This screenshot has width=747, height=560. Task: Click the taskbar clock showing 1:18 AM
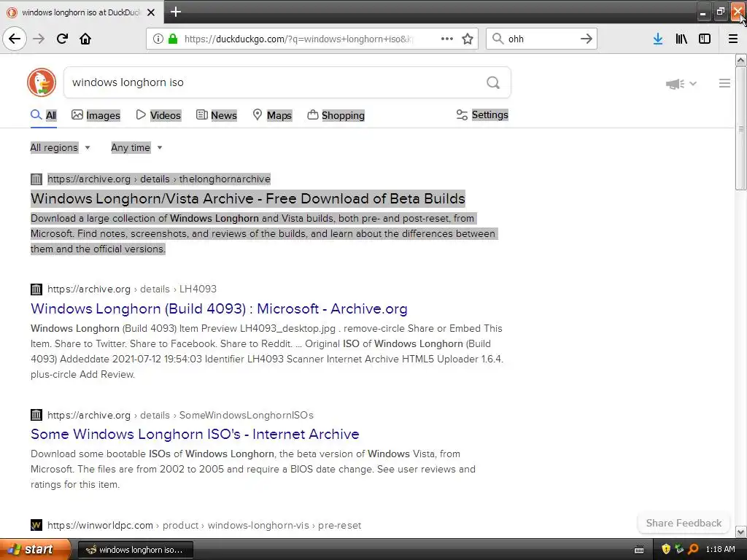pyautogui.click(x=720, y=549)
